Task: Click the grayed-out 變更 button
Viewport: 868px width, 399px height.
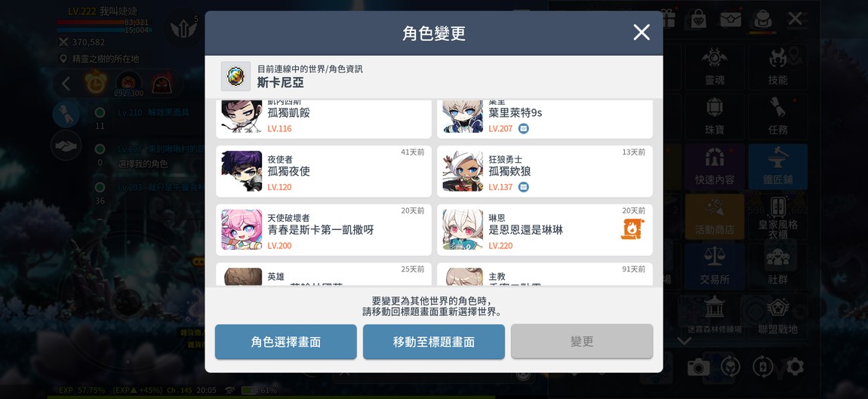Action: click(582, 342)
